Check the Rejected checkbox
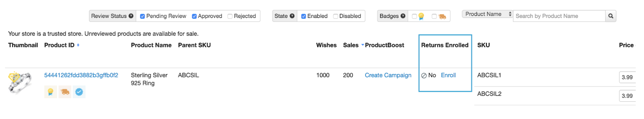Screen dimensions: 644x119 (x=230, y=16)
